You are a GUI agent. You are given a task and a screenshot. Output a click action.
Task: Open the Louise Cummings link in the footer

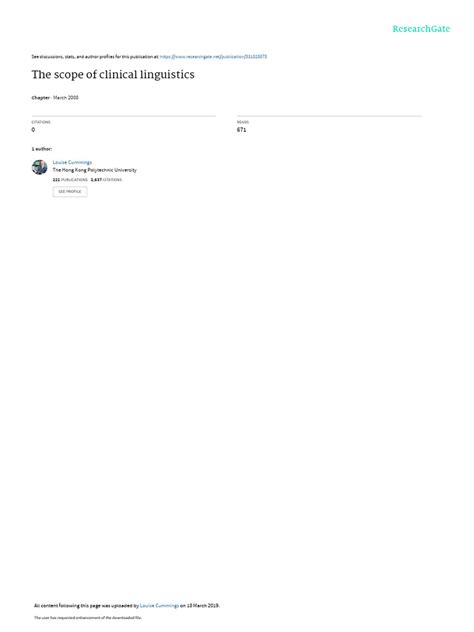click(159, 605)
